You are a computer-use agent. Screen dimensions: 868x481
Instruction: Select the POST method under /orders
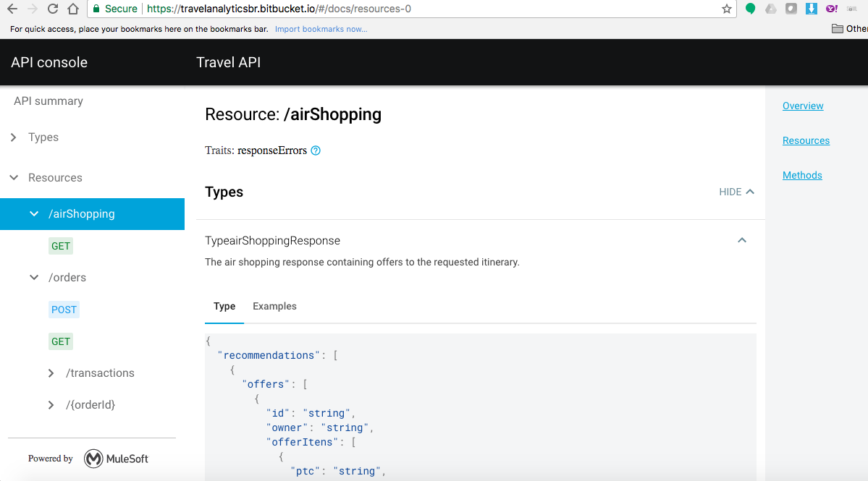[x=64, y=310]
